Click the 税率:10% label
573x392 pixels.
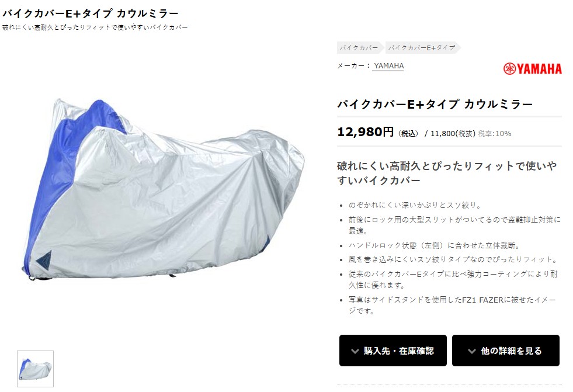tap(495, 134)
